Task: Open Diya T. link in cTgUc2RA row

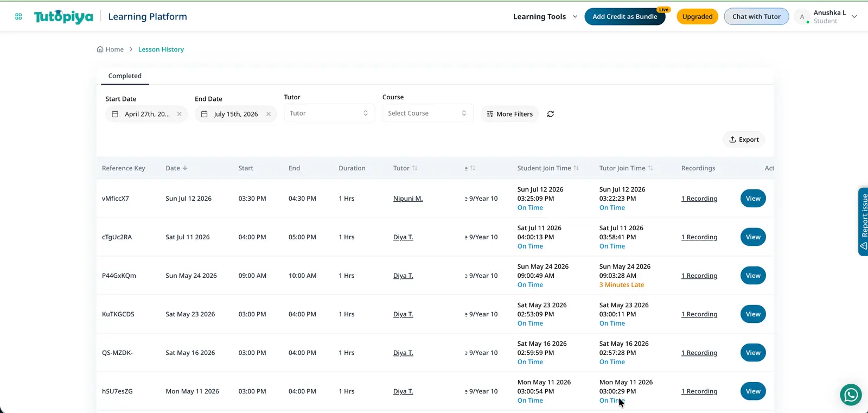Action: click(x=403, y=237)
